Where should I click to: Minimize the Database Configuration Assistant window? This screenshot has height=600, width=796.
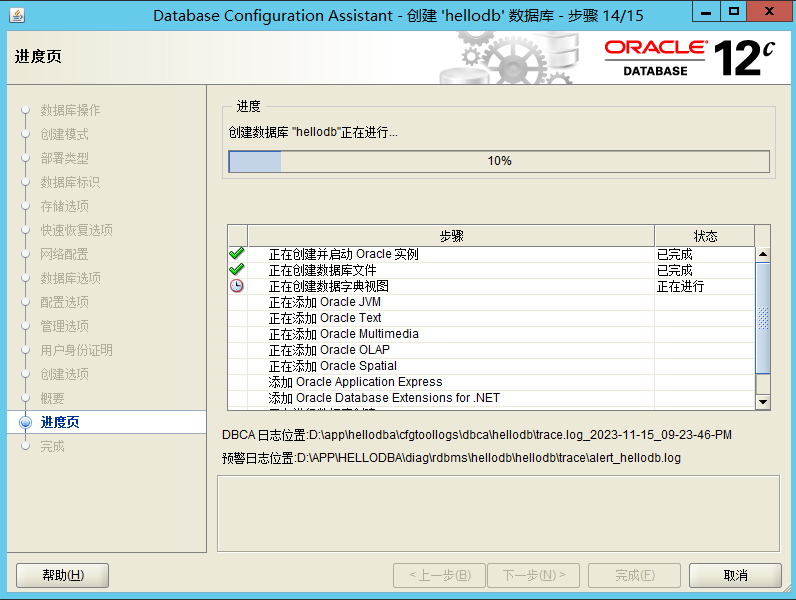(706, 12)
